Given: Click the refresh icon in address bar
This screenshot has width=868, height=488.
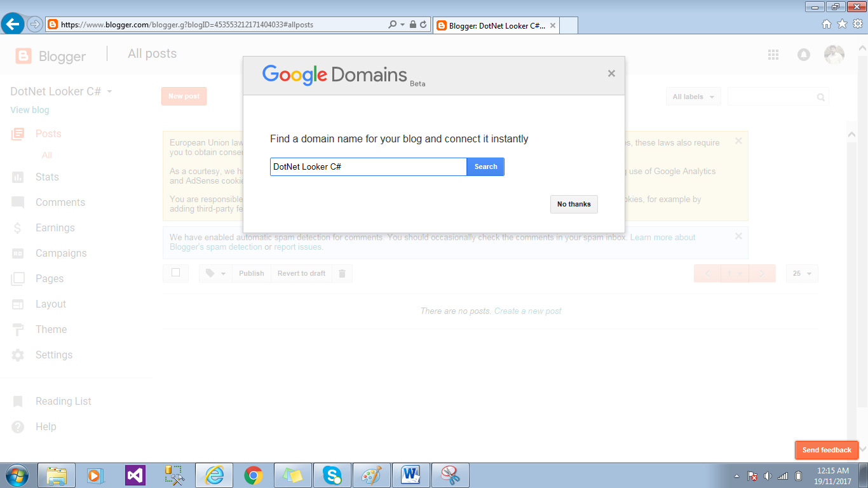Looking at the screenshot, I should [423, 25].
